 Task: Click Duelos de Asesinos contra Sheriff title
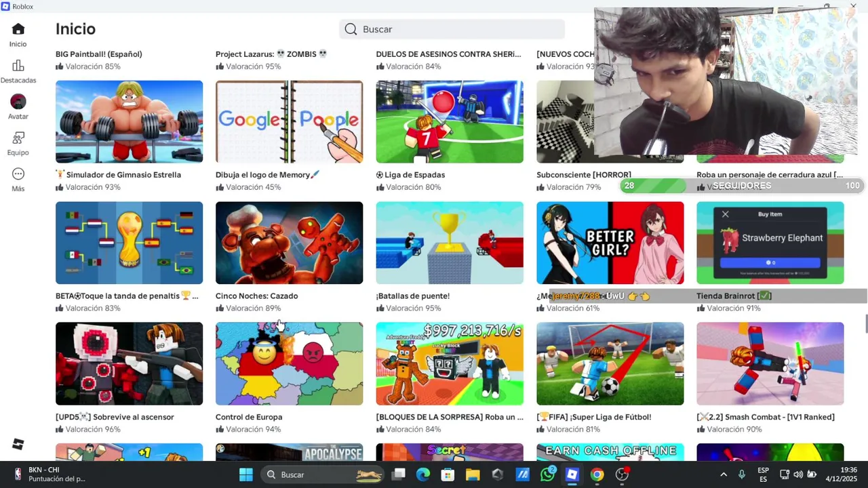[x=449, y=54]
